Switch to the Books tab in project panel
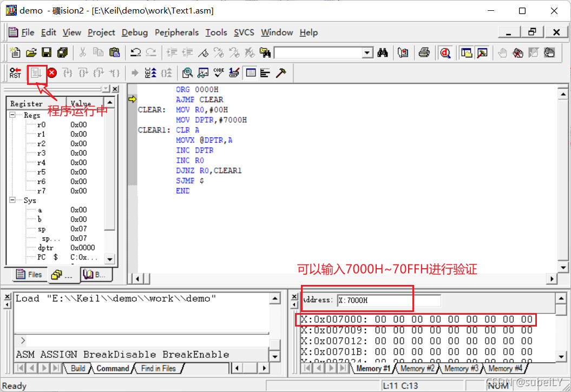 95,275
